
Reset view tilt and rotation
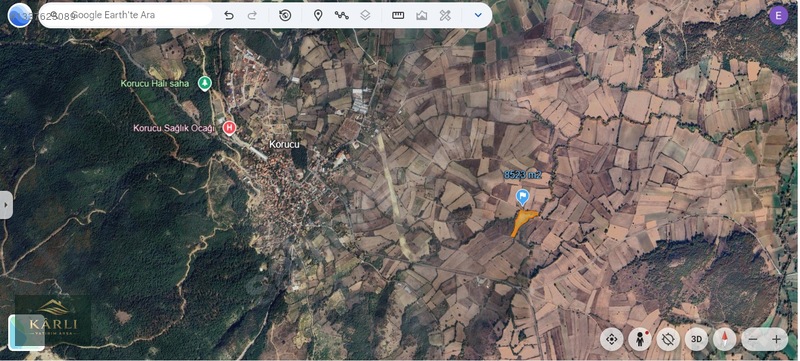(x=668, y=339)
